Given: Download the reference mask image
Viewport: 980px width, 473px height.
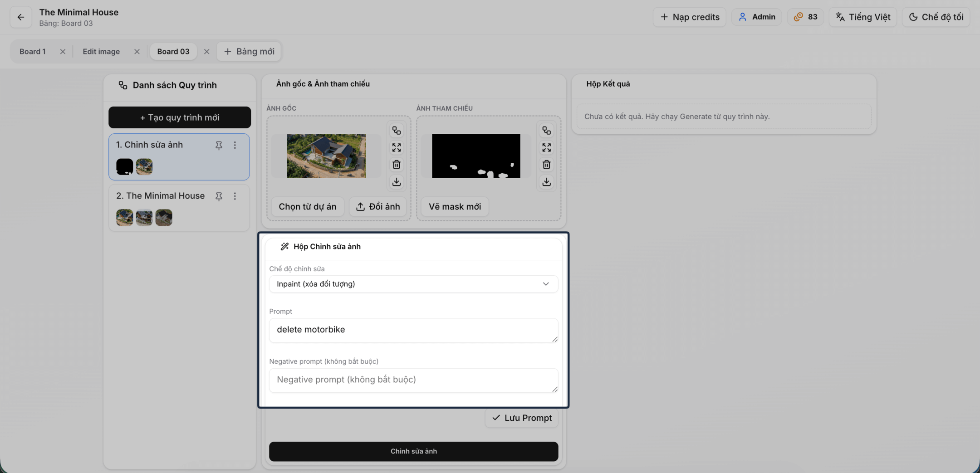Looking at the screenshot, I should [x=546, y=182].
